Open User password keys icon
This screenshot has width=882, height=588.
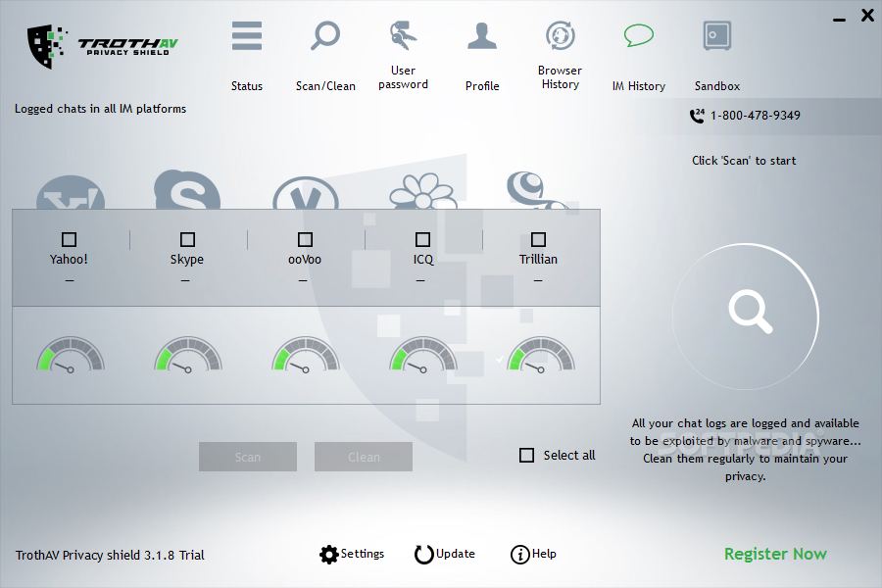(x=403, y=35)
